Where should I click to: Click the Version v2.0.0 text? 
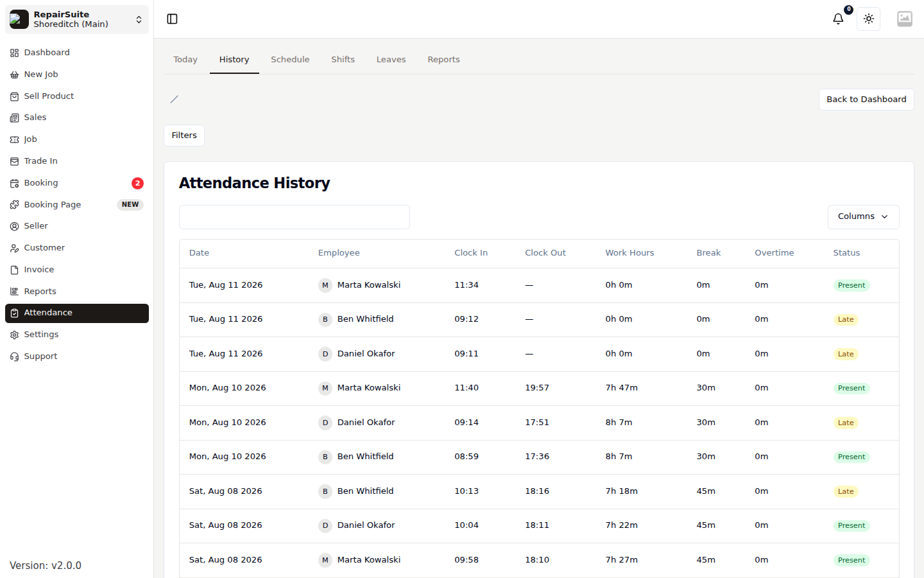coord(46,566)
